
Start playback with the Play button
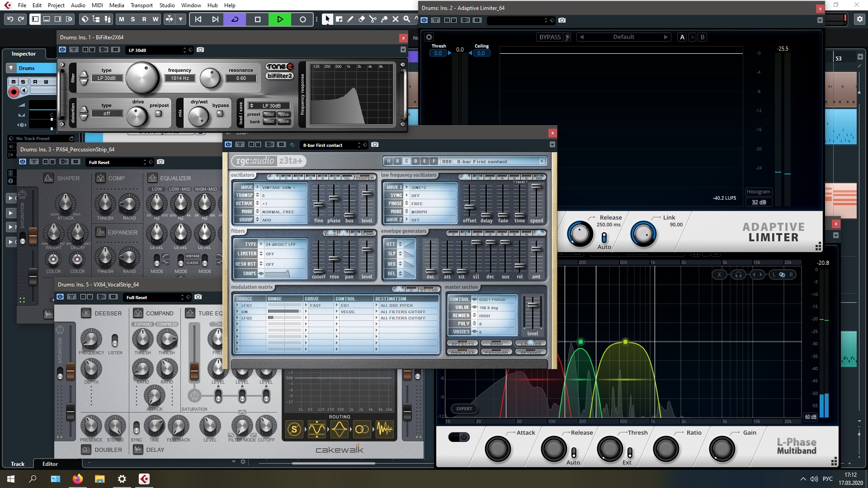click(x=280, y=19)
